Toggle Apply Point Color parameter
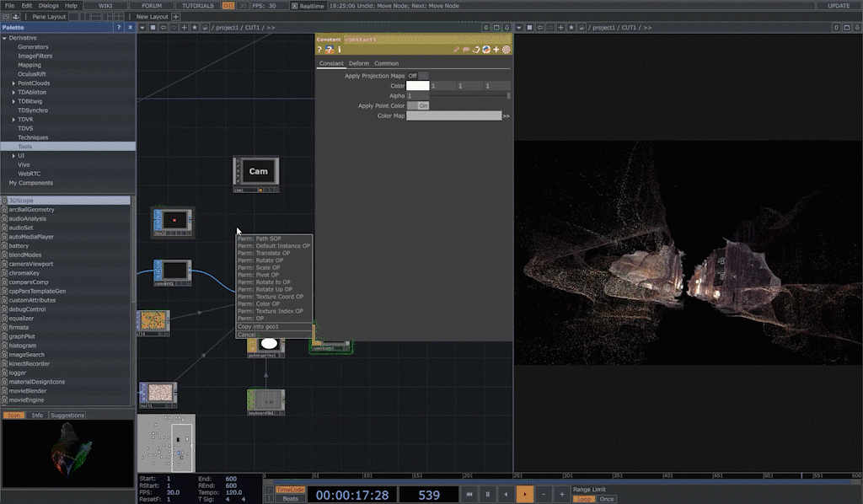The height and width of the screenshot is (504, 863). (x=418, y=106)
